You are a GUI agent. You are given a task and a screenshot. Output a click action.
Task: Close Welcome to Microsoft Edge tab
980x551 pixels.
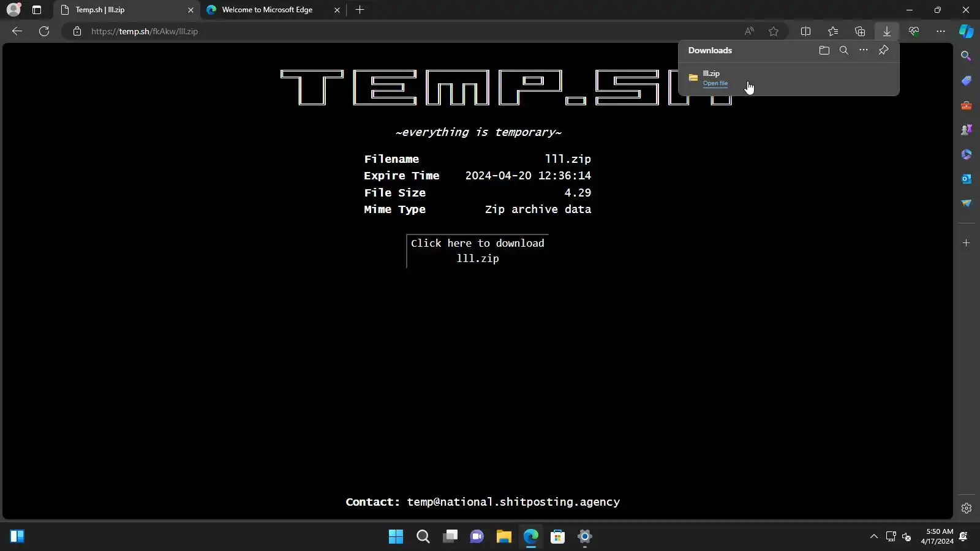pyautogui.click(x=337, y=10)
